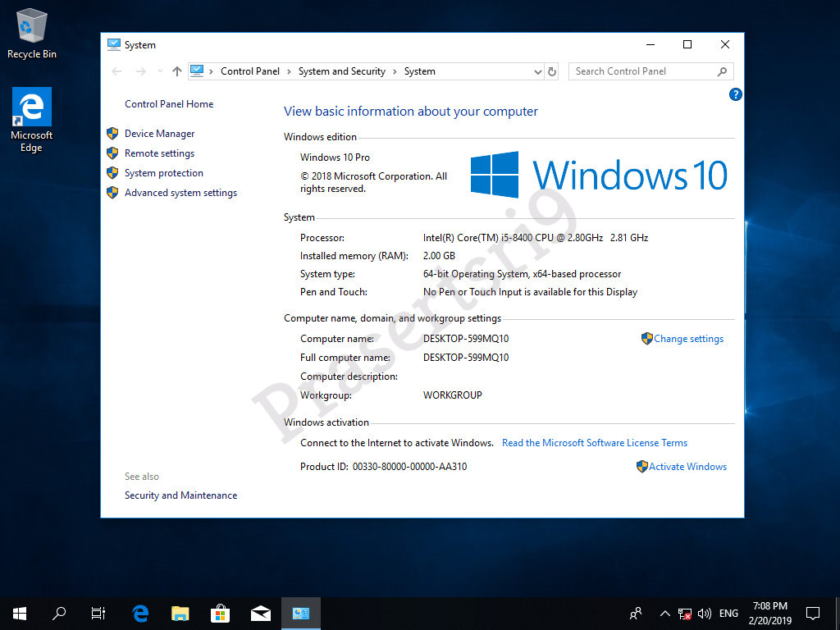
Task: Click shield icon next to Change settings
Action: pyautogui.click(x=647, y=339)
